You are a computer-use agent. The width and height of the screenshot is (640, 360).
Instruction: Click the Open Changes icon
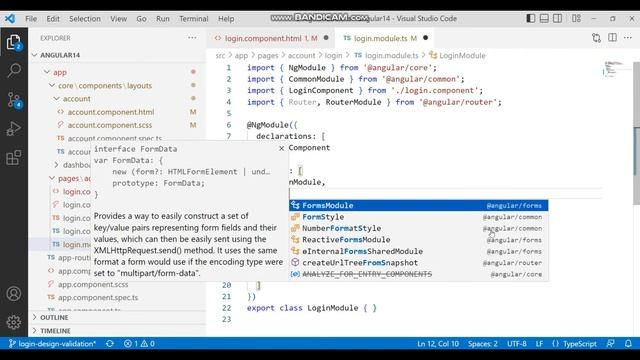596,38
